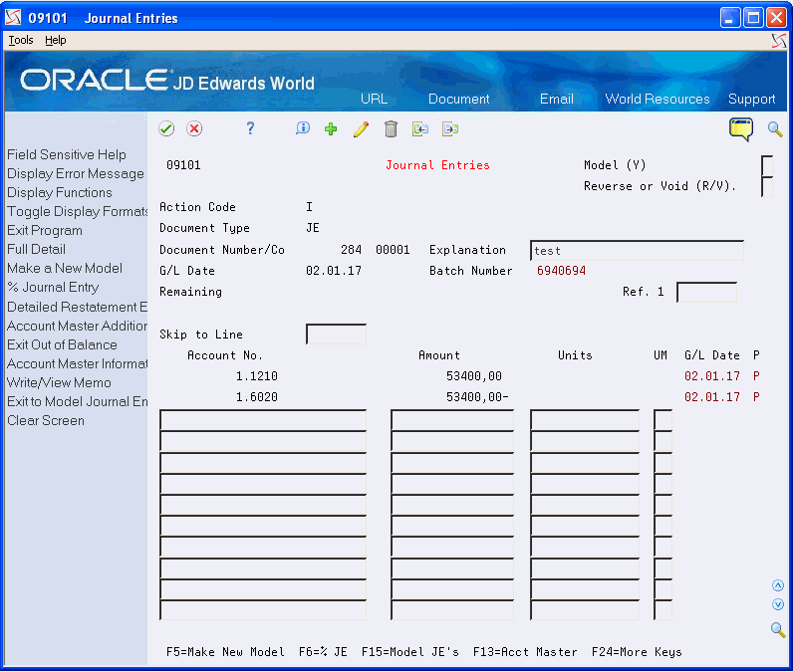The height and width of the screenshot is (672, 793).
Task: Click the magnifier icon in toolbar
Action: [775, 128]
